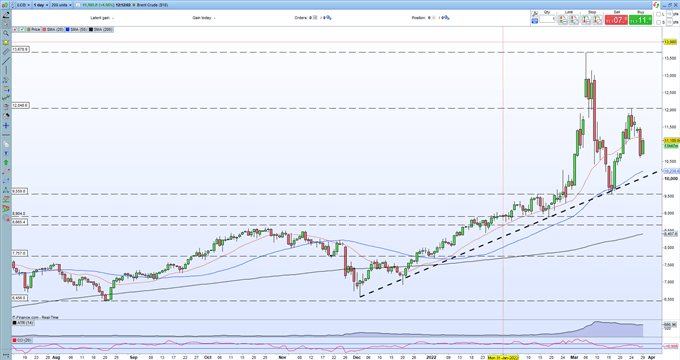Toggle the green check indicator button
Viewport: 680px width, 360px height.
click(x=22, y=29)
